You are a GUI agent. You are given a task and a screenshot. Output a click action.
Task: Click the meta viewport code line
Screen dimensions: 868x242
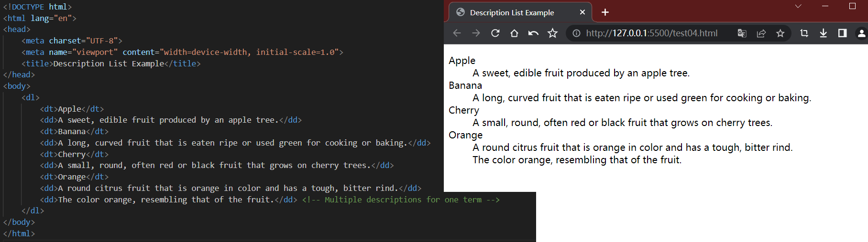[182, 52]
